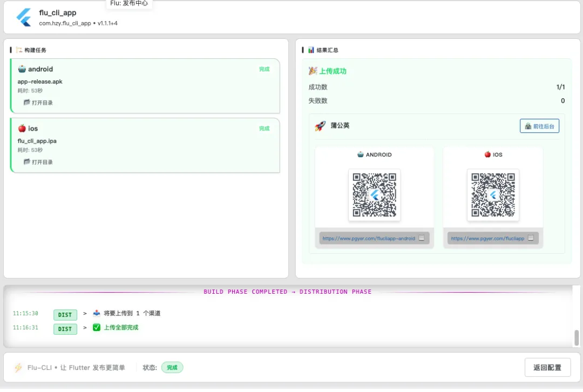This screenshot has width=583, height=392.
Task: Click folder icon under app-release.apk
Action: (27, 102)
